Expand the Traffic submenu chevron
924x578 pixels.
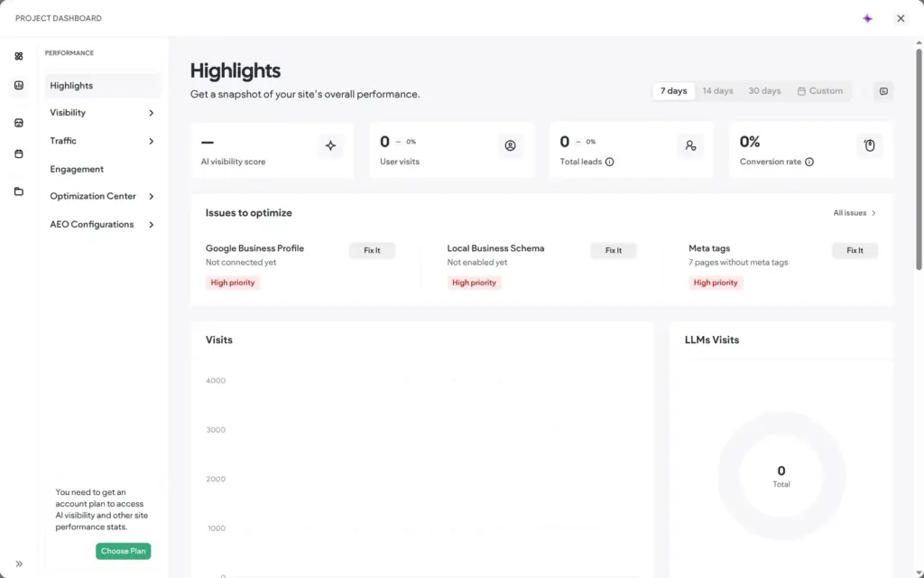152,141
